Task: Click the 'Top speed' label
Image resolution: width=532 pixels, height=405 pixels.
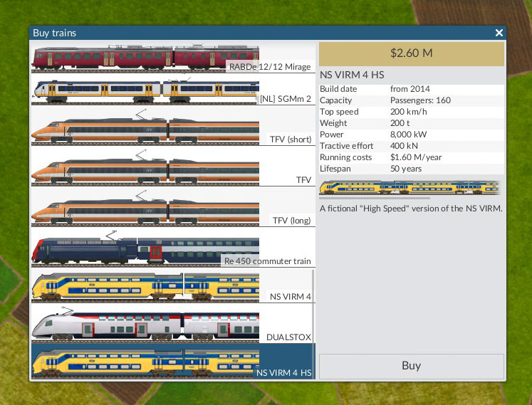Action: click(339, 112)
